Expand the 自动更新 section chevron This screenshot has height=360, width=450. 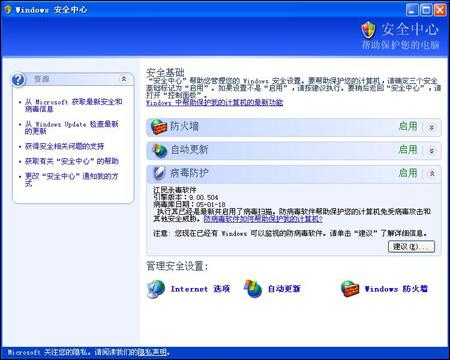tap(431, 150)
